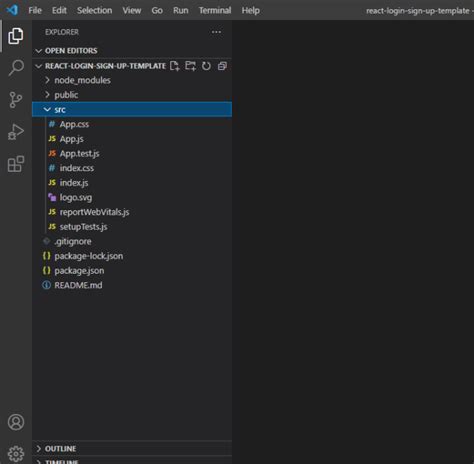This screenshot has height=464, width=474.
Task: Open the Source Control view
Action: click(x=16, y=100)
